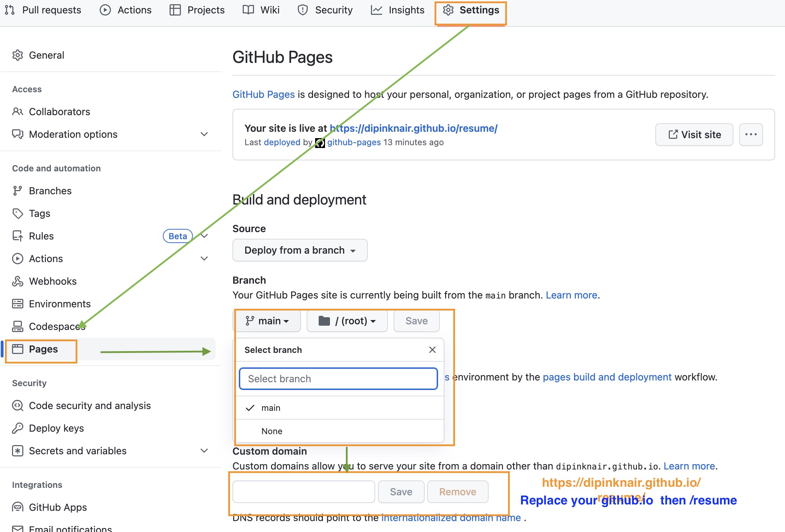Viewport: 785px width, 532px height.
Task: Click the Projects table icon
Action: pyautogui.click(x=175, y=10)
